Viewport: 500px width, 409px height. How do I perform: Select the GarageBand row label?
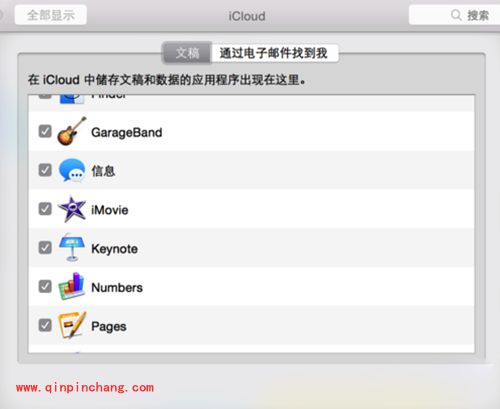point(127,132)
